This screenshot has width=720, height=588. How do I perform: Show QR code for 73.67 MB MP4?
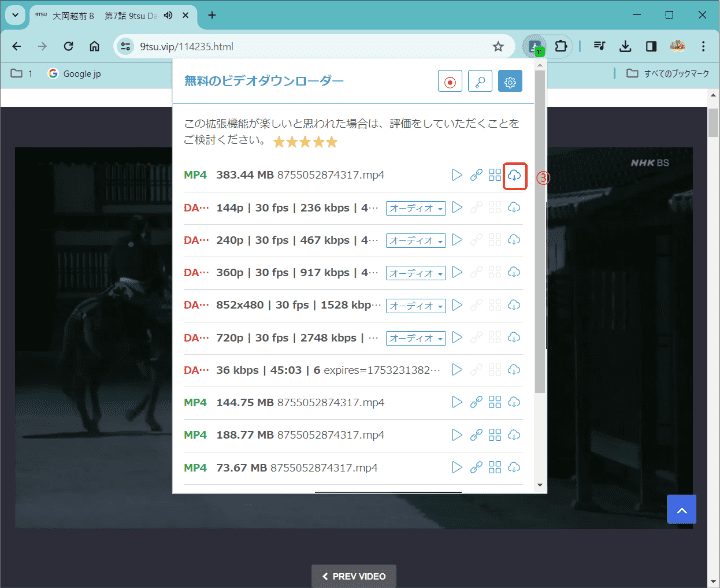click(x=495, y=467)
